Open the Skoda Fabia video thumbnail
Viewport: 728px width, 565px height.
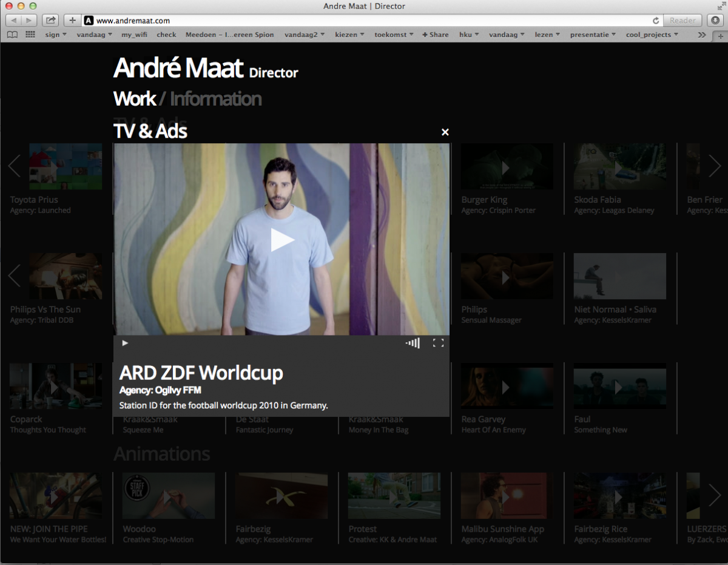tap(619, 167)
